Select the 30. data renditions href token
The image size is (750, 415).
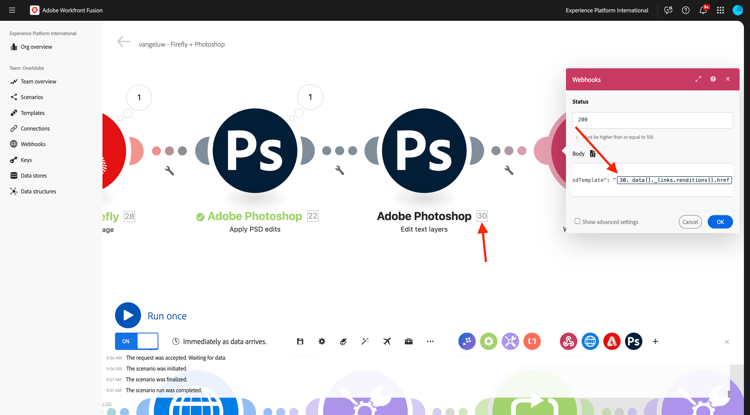[674, 180]
